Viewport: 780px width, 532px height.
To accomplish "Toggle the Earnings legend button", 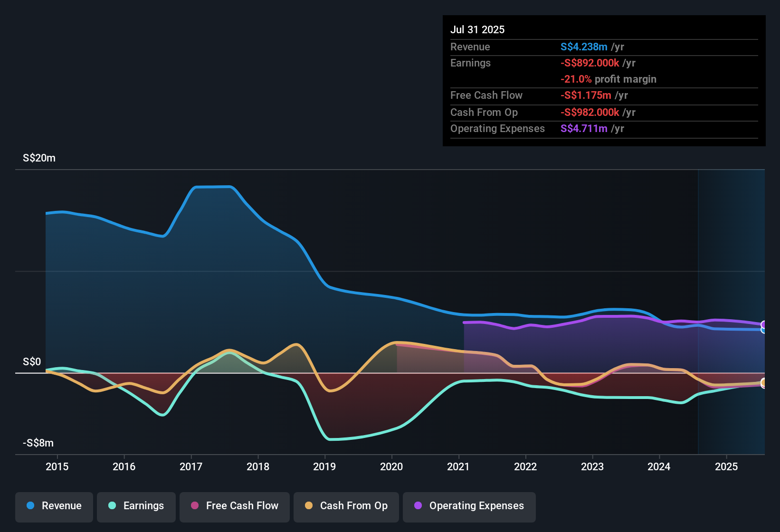I will [x=136, y=507].
